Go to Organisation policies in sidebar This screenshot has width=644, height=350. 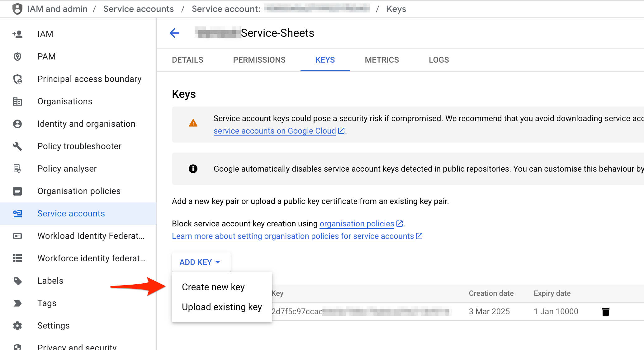(78, 191)
